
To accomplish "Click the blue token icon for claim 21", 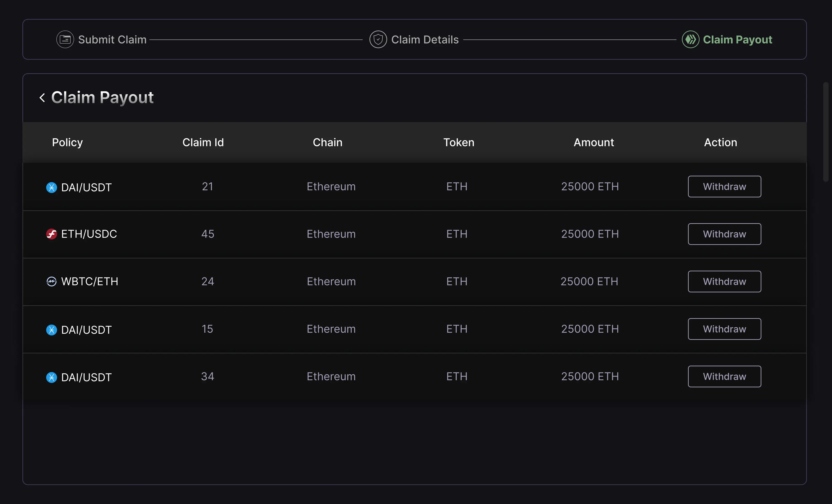I will [x=51, y=187].
